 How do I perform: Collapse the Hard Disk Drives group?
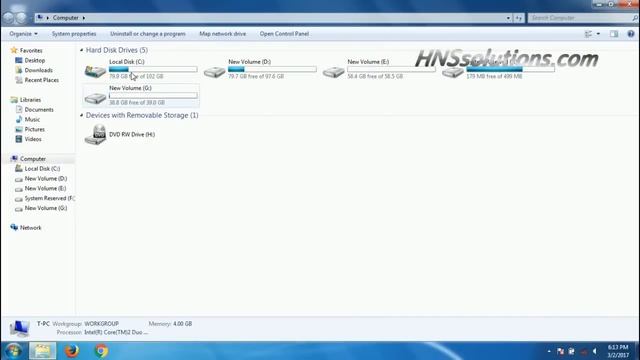[x=82, y=50]
